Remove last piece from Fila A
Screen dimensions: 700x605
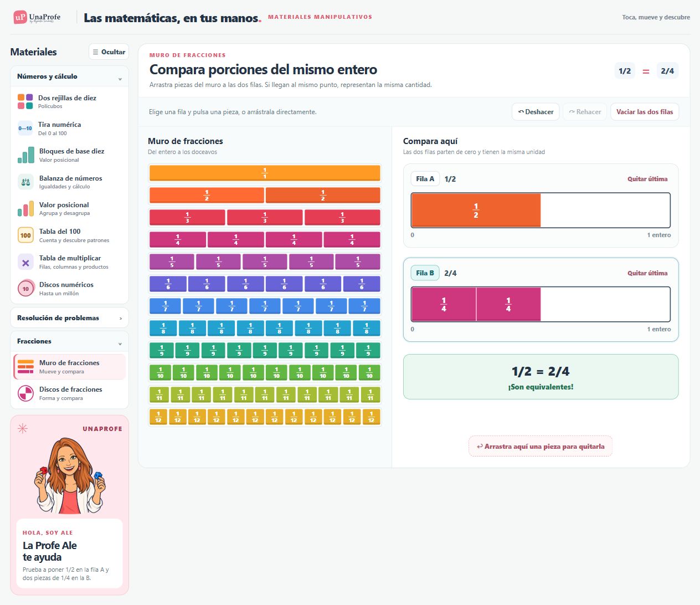click(x=647, y=179)
